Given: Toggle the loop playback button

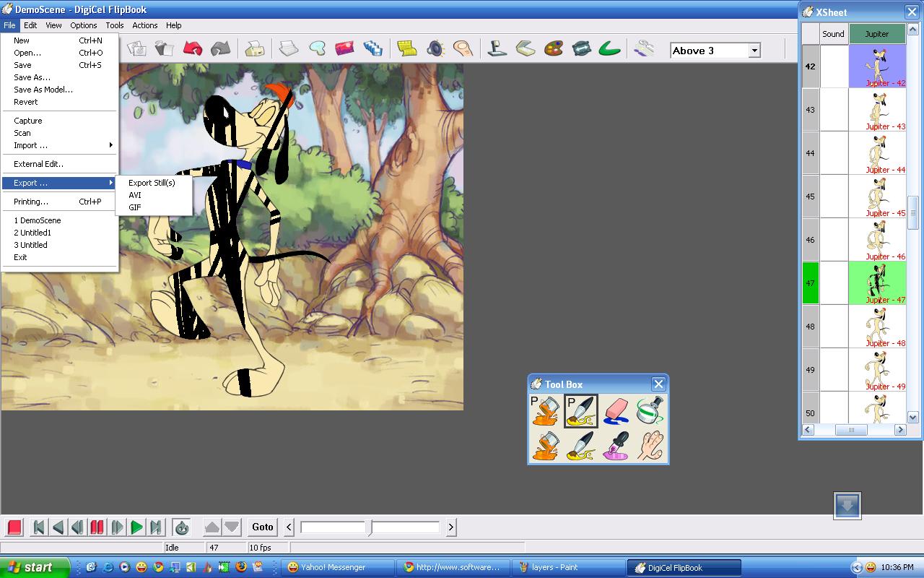Looking at the screenshot, I should [x=182, y=527].
